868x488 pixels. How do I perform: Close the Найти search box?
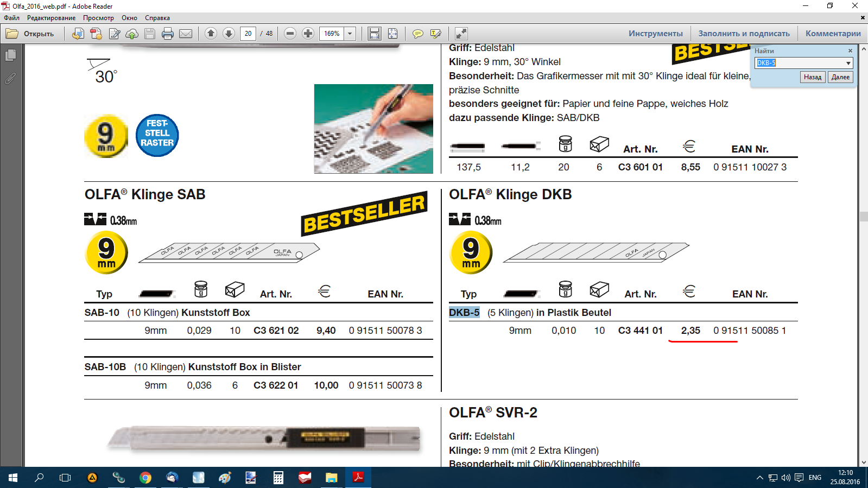click(850, 51)
